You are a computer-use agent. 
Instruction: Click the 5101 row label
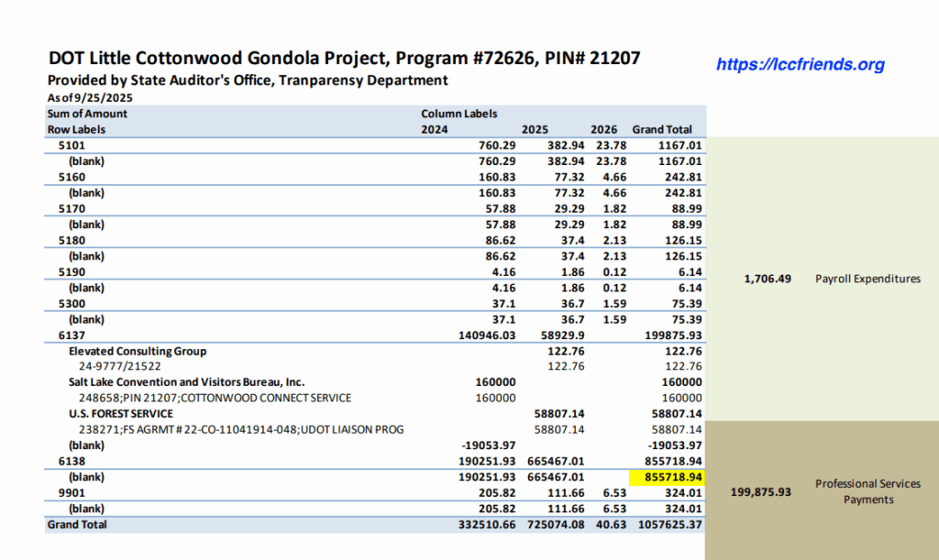coord(70,146)
